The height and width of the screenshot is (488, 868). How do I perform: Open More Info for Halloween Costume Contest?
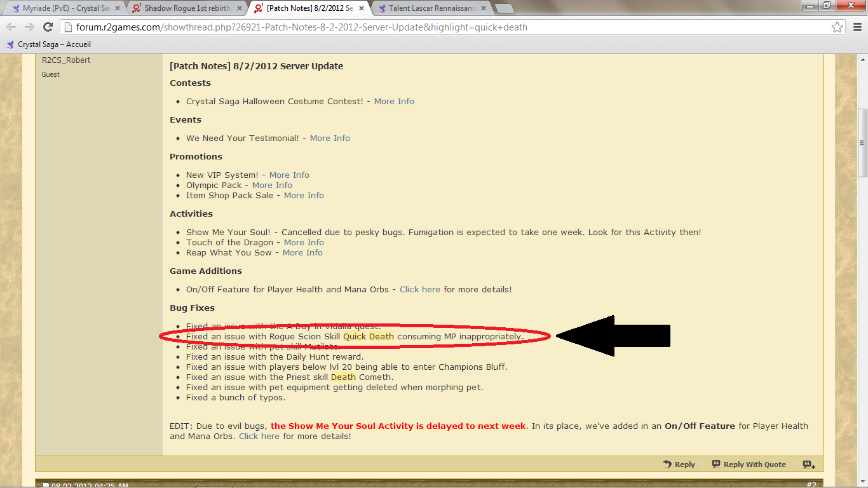pos(394,101)
